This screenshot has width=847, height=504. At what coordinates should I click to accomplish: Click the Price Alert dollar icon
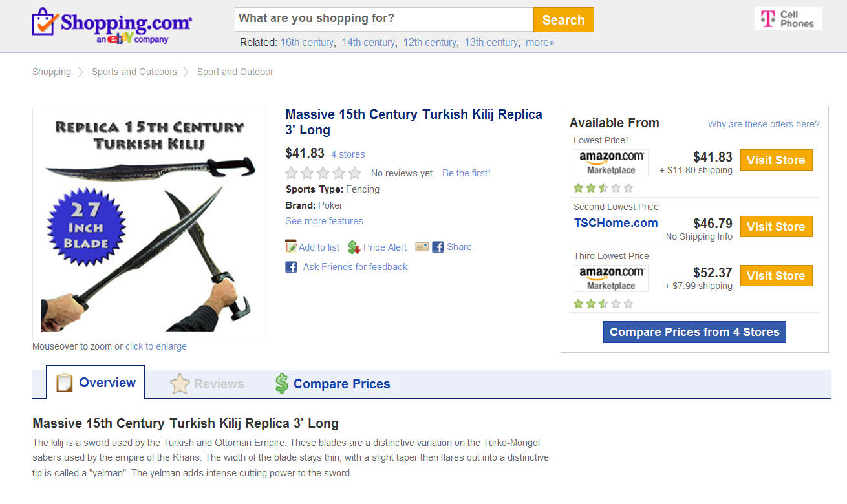[354, 247]
